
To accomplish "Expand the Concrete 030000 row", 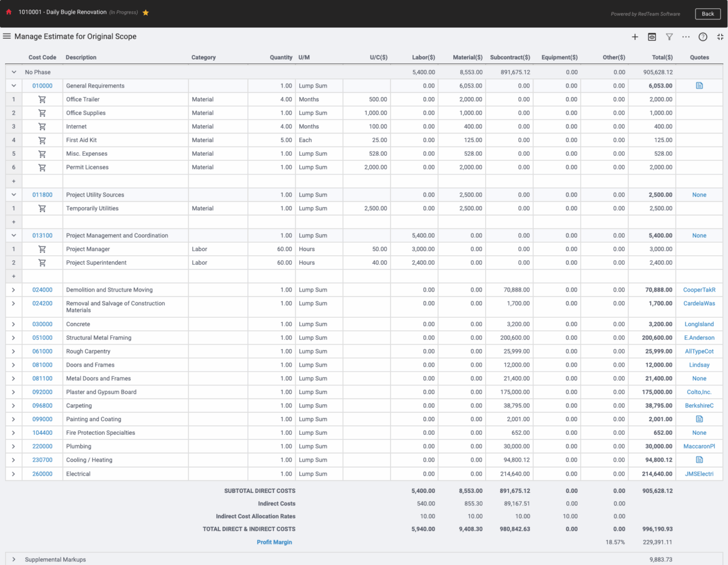I will pyautogui.click(x=14, y=324).
